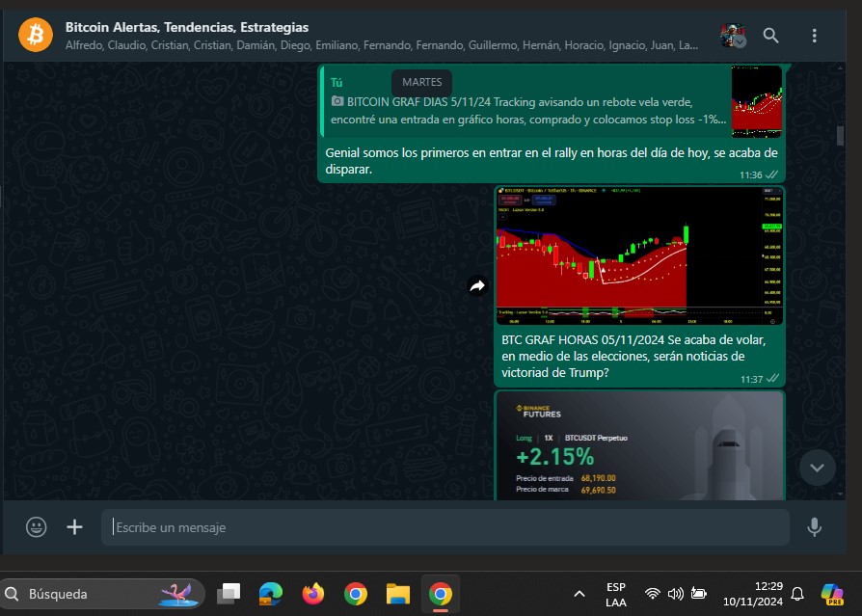The width and height of the screenshot is (862, 616).
Task: Click the 'Escribe un mensaje' input field
Action: point(444,527)
